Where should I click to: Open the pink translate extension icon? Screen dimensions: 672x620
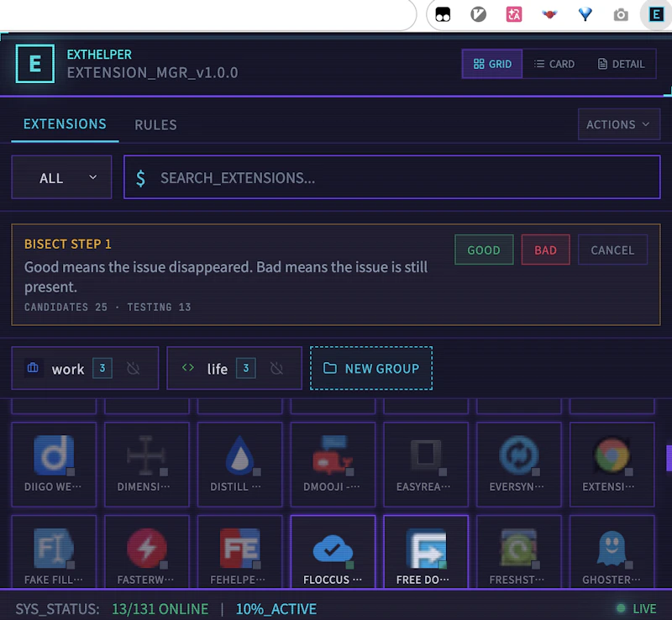pos(514,14)
